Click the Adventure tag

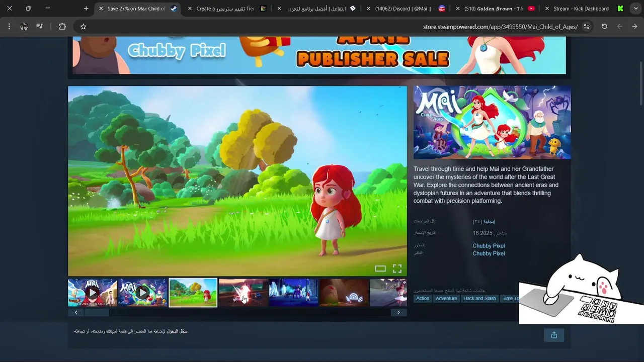pos(446,298)
